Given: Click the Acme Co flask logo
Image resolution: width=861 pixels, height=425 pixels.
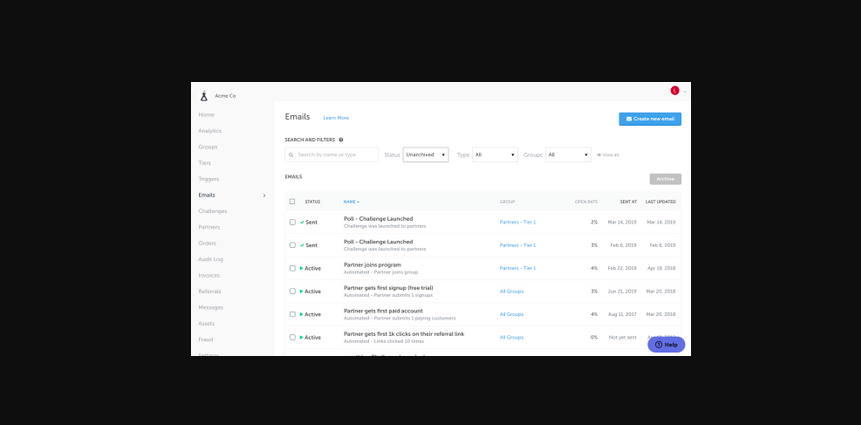Looking at the screenshot, I should 204,96.
